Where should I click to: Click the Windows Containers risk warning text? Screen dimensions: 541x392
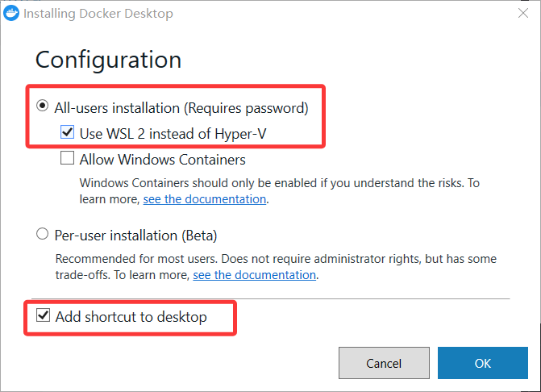(x=280, y=191)
